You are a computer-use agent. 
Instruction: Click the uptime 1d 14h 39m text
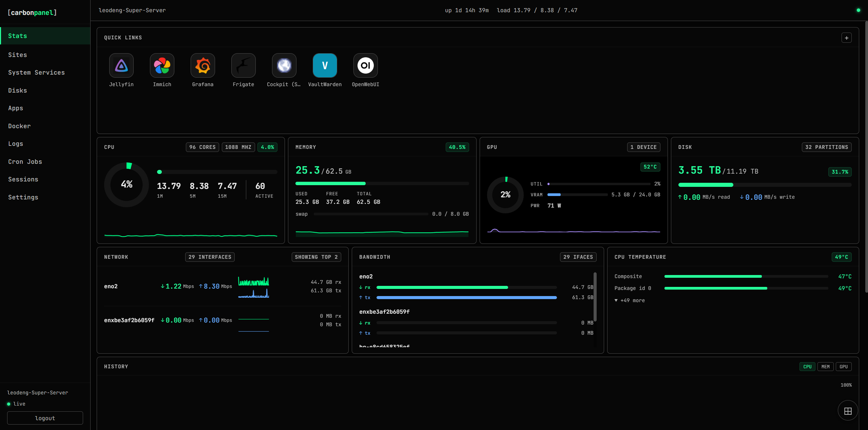[x=467, y=11]
